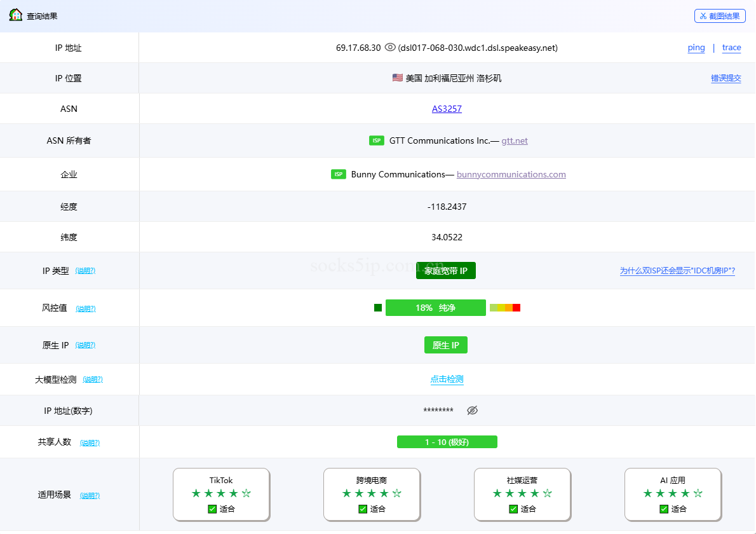Select the TikTok scenario card

coord(221,495)
